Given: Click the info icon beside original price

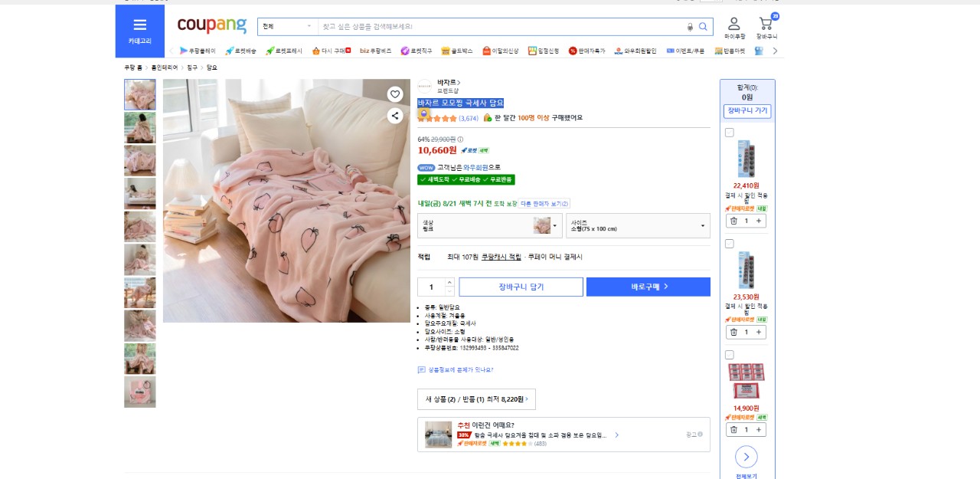Looking at the screenshot, I should 460,139.
